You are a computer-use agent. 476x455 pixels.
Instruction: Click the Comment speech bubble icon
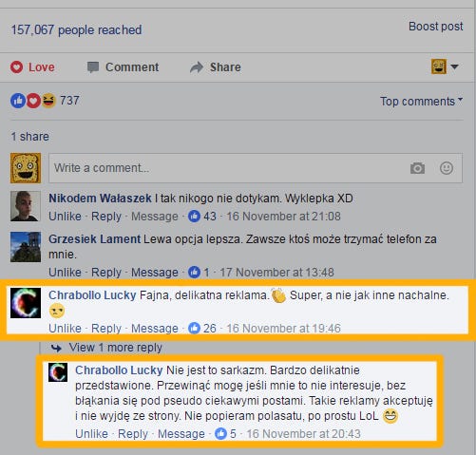tap(93, 67)
